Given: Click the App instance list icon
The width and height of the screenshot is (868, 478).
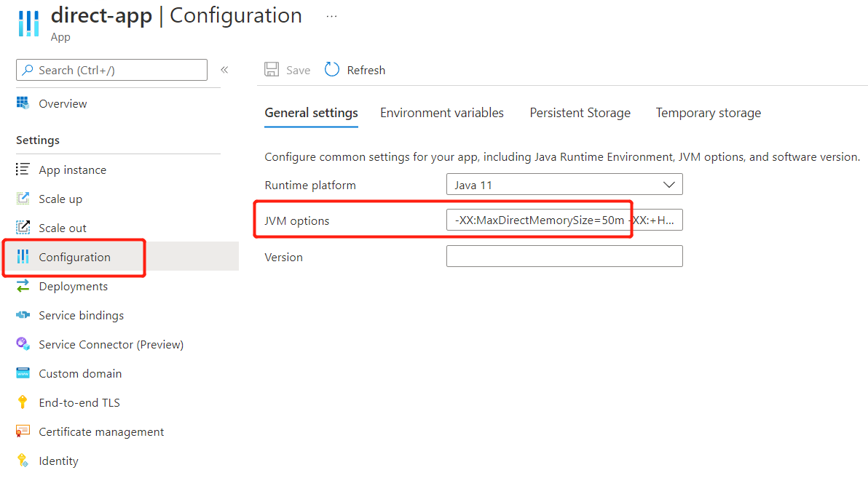Looking at the screenshot, I should 23,170.
